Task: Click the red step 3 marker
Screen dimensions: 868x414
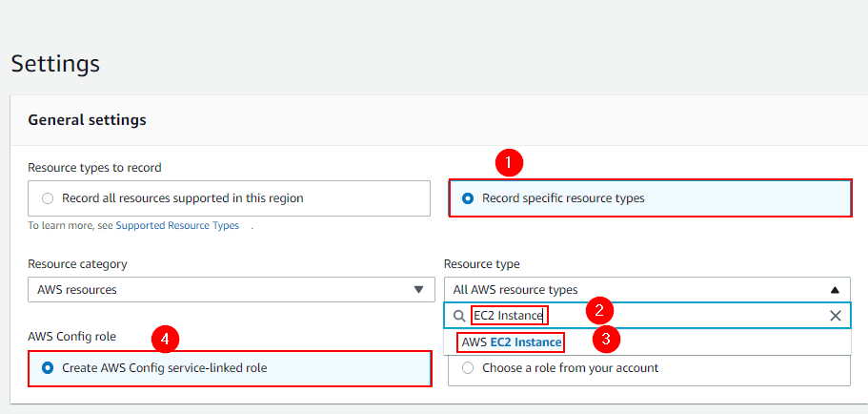Action: coord(606,337)
